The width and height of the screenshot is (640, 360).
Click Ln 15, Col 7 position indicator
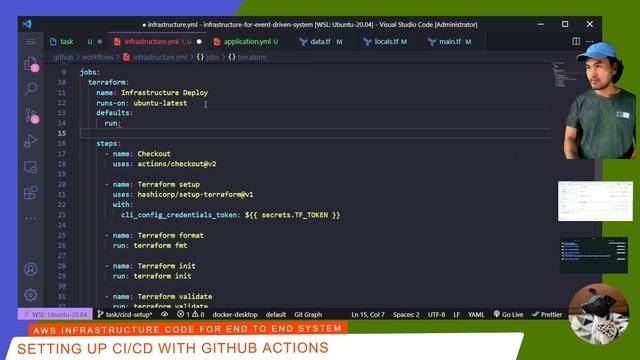[x=368, y=314]
